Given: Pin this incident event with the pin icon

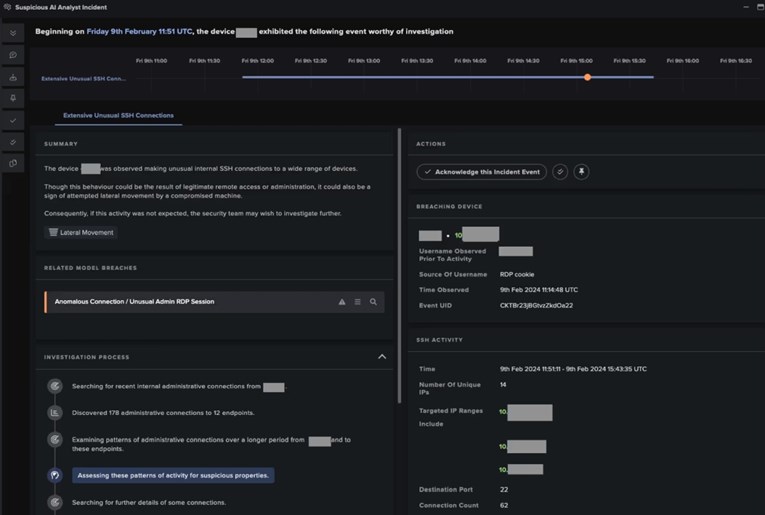Looking at the screenshot, I should 581,172.
